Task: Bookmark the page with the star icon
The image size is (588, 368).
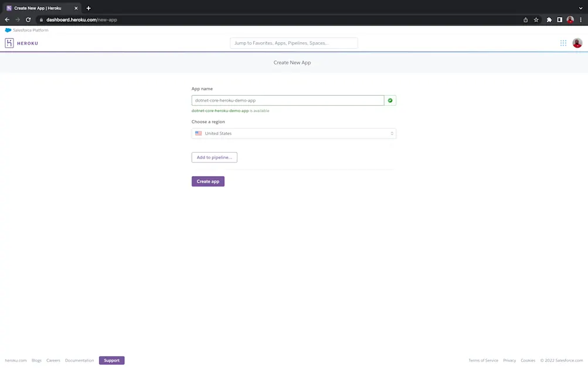Action: point(536,19)
